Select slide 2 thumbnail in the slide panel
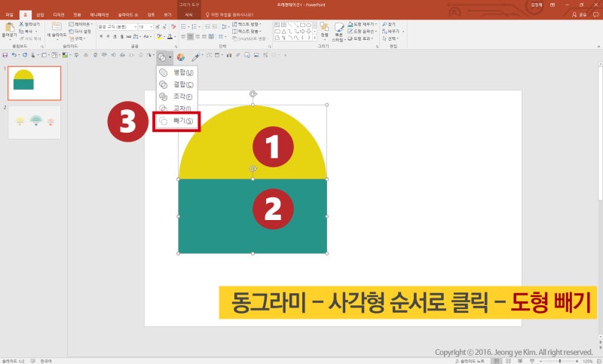 pyautogui.click(x=35, y=122)
